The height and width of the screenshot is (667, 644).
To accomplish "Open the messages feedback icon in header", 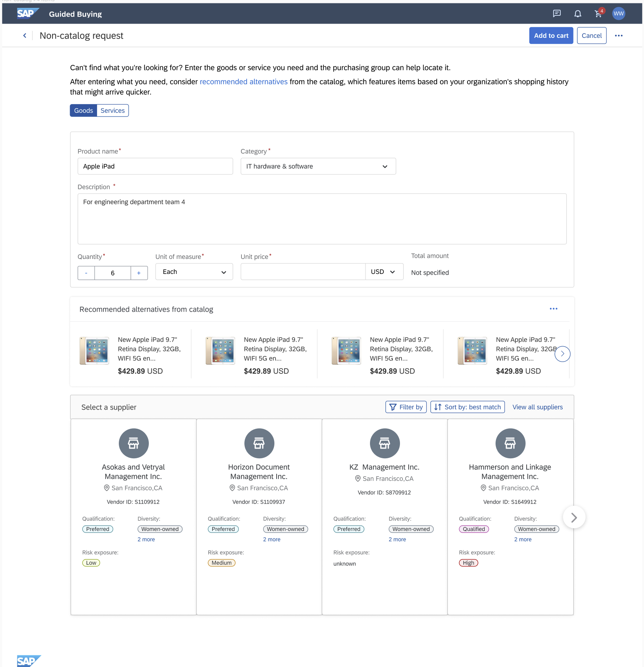I will coord(557,14).
